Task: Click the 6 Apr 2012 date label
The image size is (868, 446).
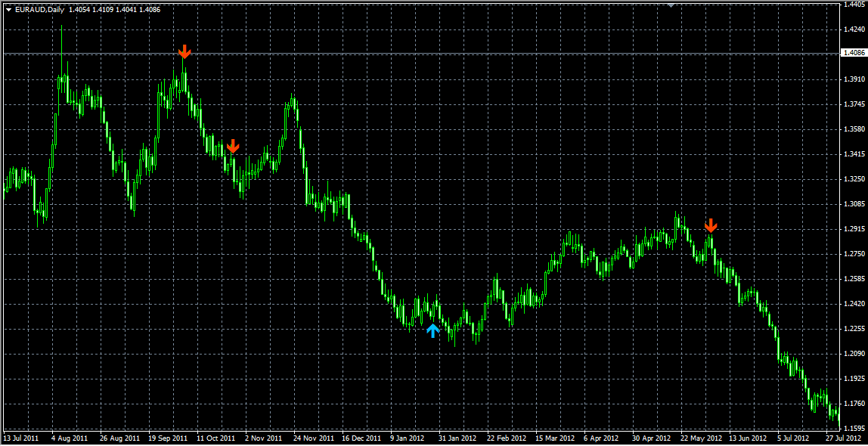Action: coord(602,438)
